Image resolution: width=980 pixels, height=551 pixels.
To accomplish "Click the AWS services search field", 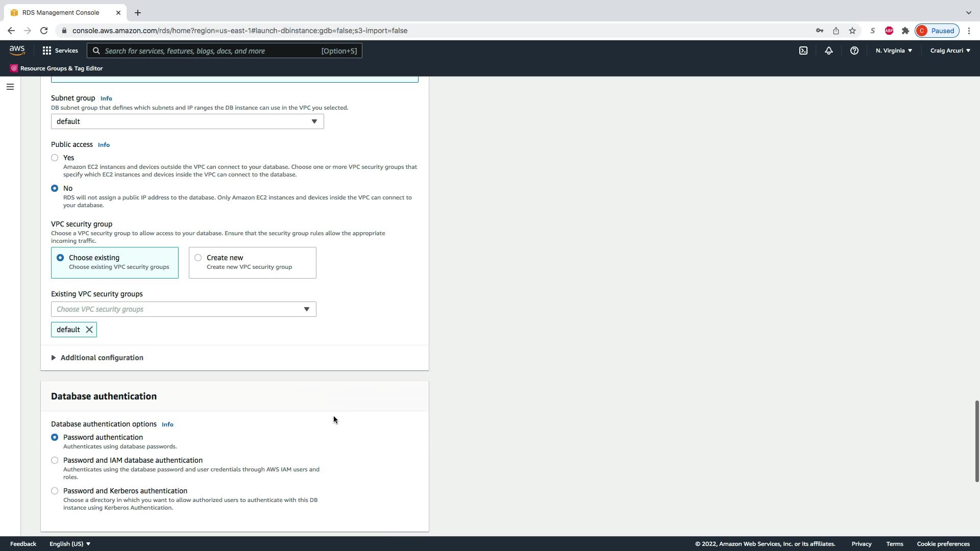I will (x=209, y=51).
